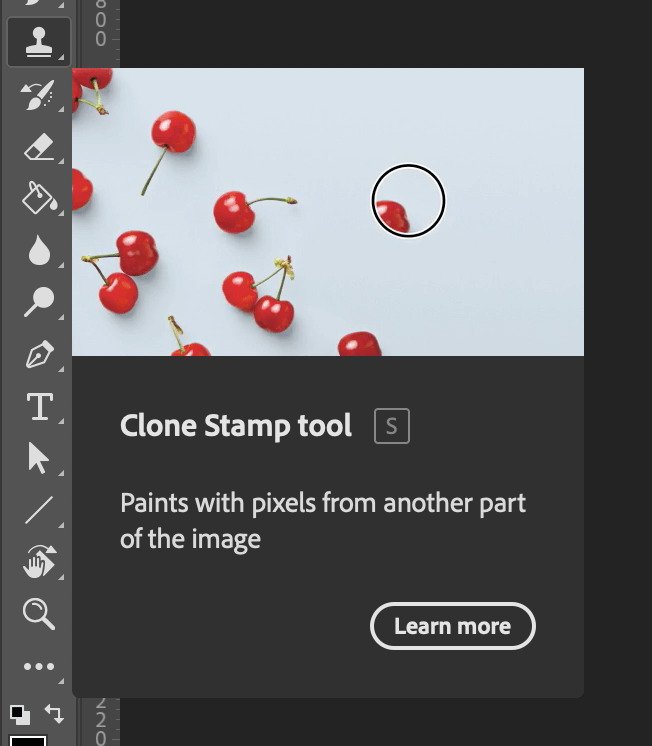Pick the Paint Bucket tool
Viewport: 652px width, 746px height.
pos(38,198)
